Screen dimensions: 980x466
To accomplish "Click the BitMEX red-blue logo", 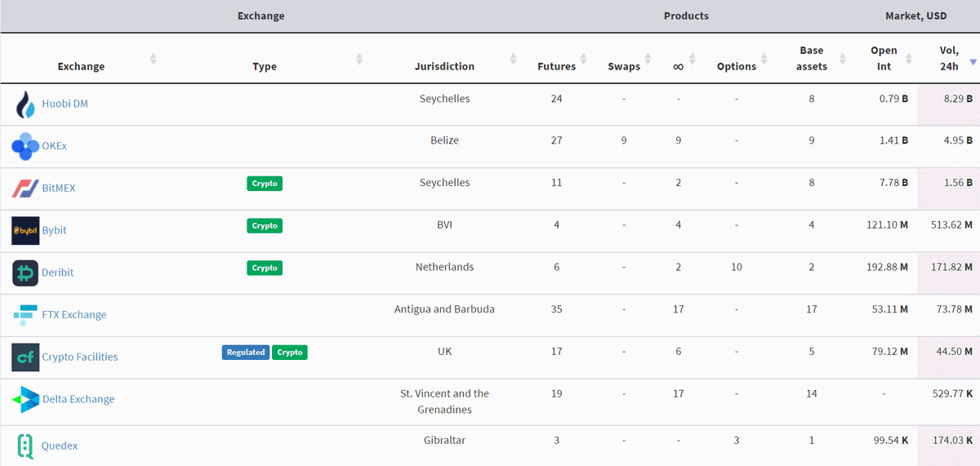I will coord(25,189).
